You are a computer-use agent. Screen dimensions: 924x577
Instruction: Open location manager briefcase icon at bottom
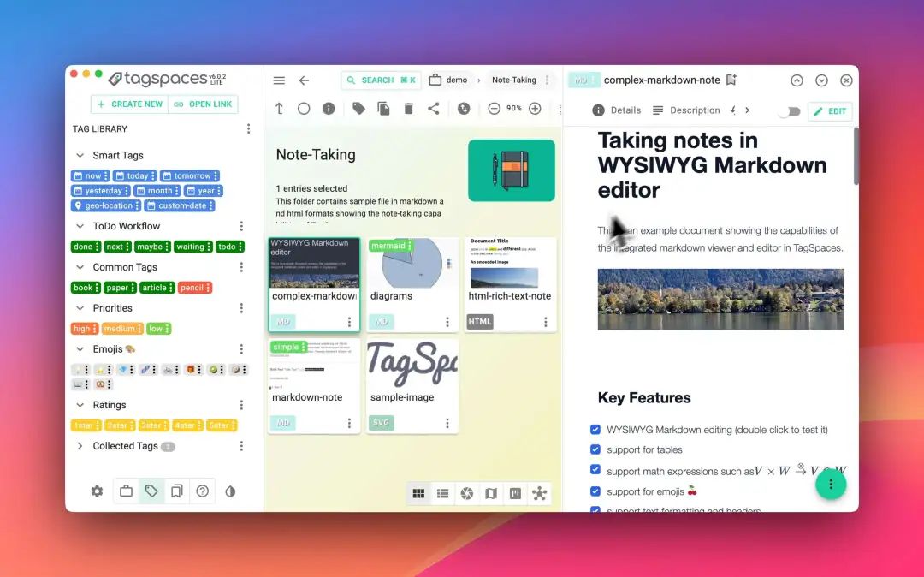point(126,491)
